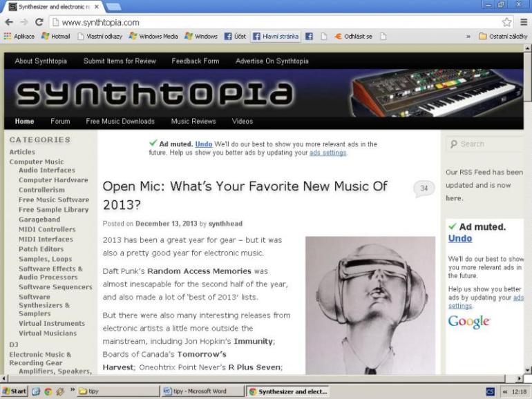This screenshot has height=399, width=532.
Task: Click the Chrome icon in quick launch
Action: [x=48, y=391]
